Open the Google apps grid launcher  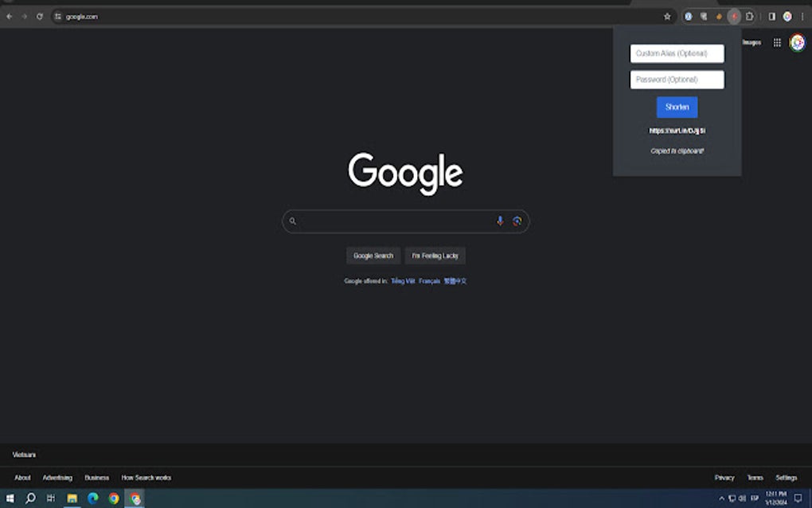(x=777, y=42)
